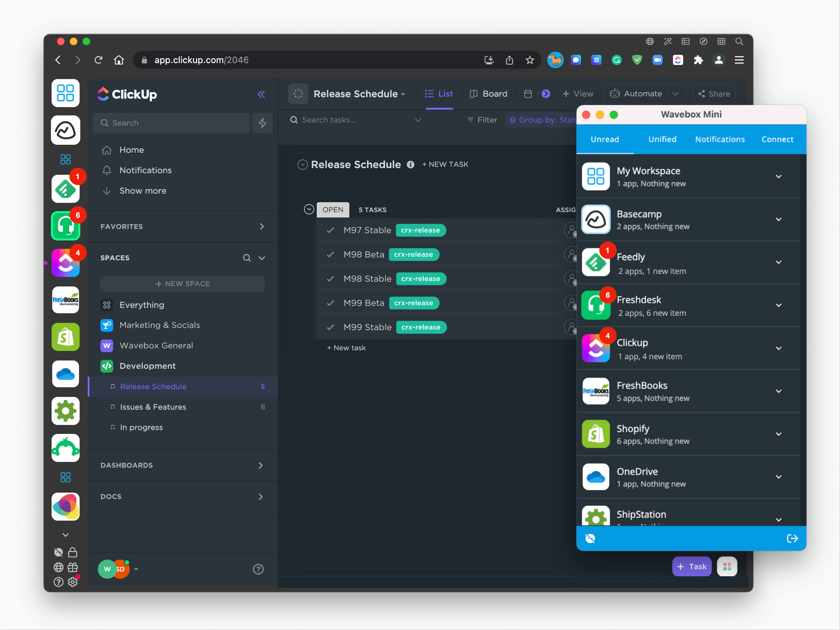
Task: Open Shopify app in the Wavebox sidebar
Action: [66, 337]
